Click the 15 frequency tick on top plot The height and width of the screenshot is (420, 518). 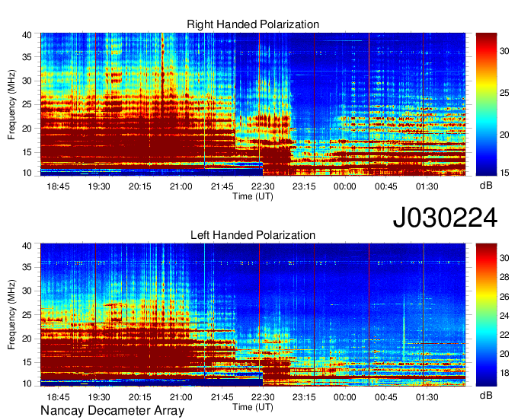coord(27,152)
